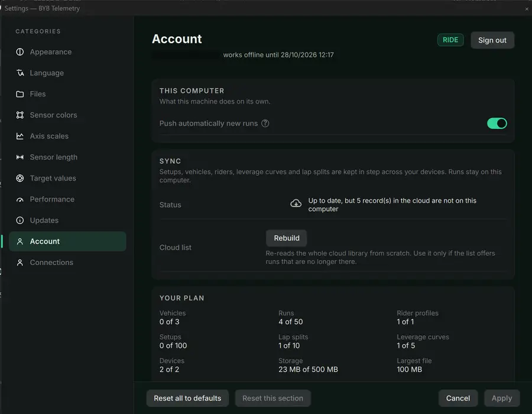Image resolution: width=532 pixels, height=414 pixels.
Task: Open the Files settings category
Action: tap(67, 94)
